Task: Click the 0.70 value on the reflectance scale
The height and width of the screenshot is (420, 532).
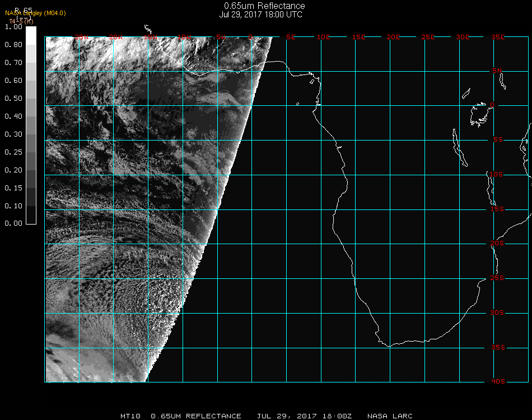Action: click(x=13, y=62)
